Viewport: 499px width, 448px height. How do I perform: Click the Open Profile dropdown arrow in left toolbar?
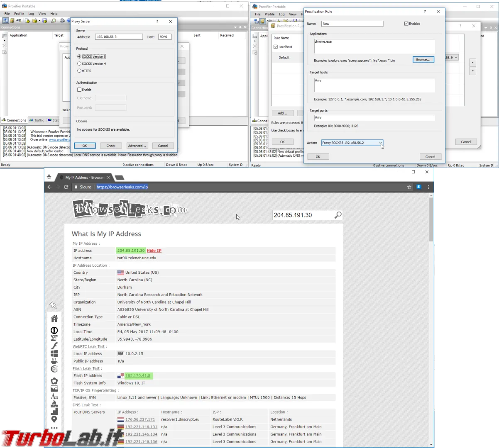point(39,21)
